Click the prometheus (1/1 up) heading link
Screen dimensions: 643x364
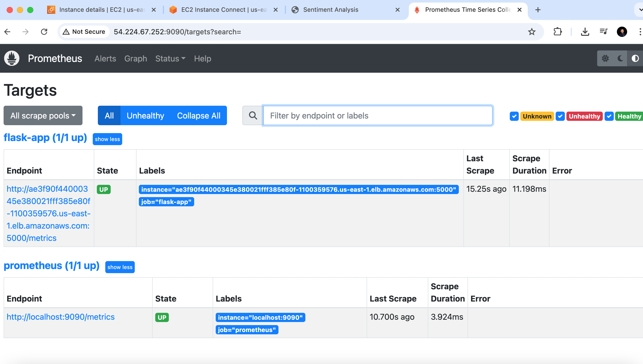point(51,266)
